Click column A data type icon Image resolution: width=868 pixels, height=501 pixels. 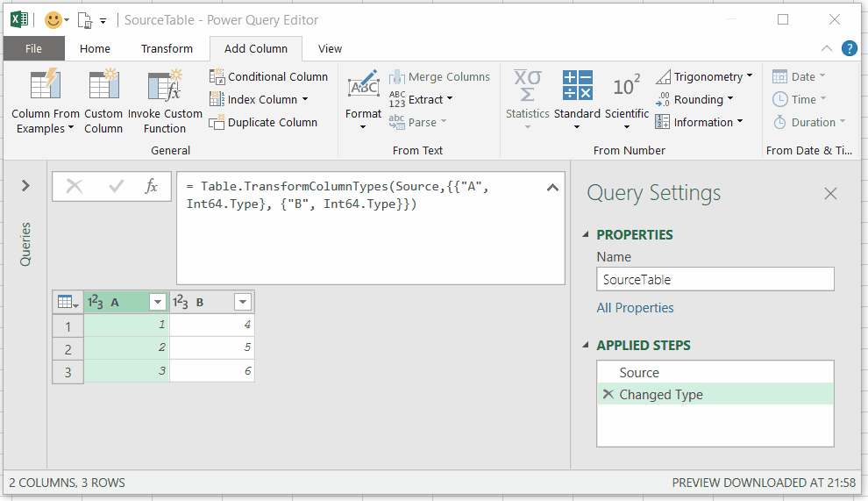tap(96, 302)
